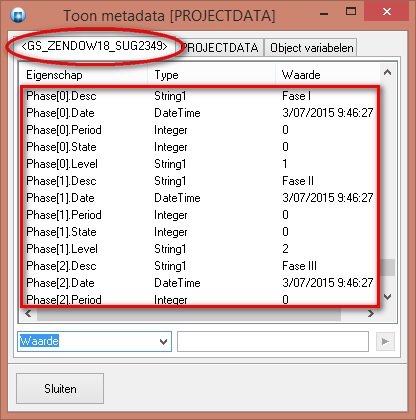
Task: Click the vertical scrollbar down arrow
Action: pyautogui.click(x=387, y=296)
